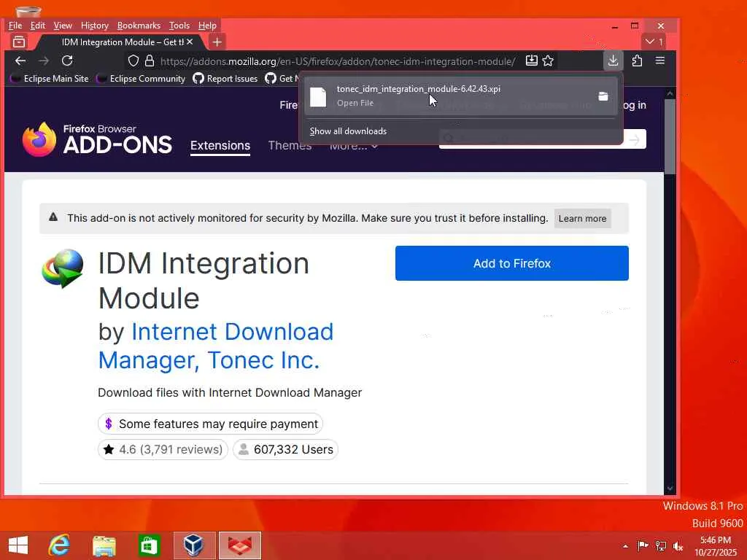Open the File menu
Screen dimensions: 747x560
coord(15,26)
